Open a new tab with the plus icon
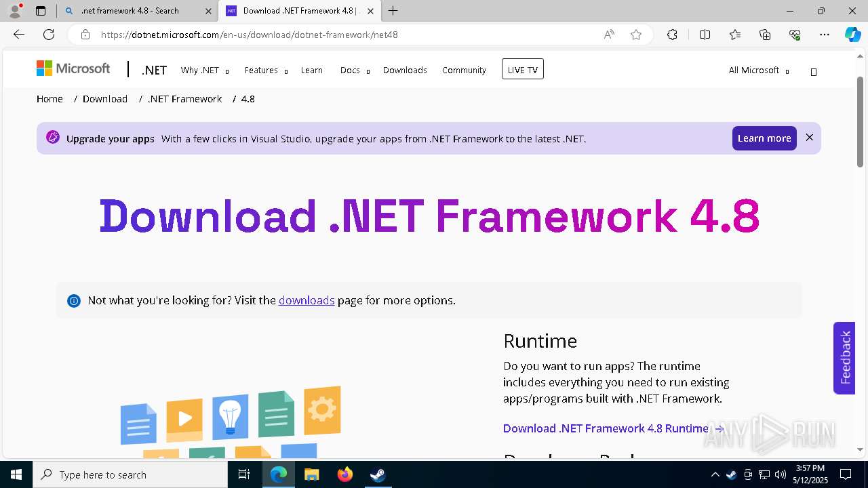This screenshot has height=488, width=868. coord(393,11)
